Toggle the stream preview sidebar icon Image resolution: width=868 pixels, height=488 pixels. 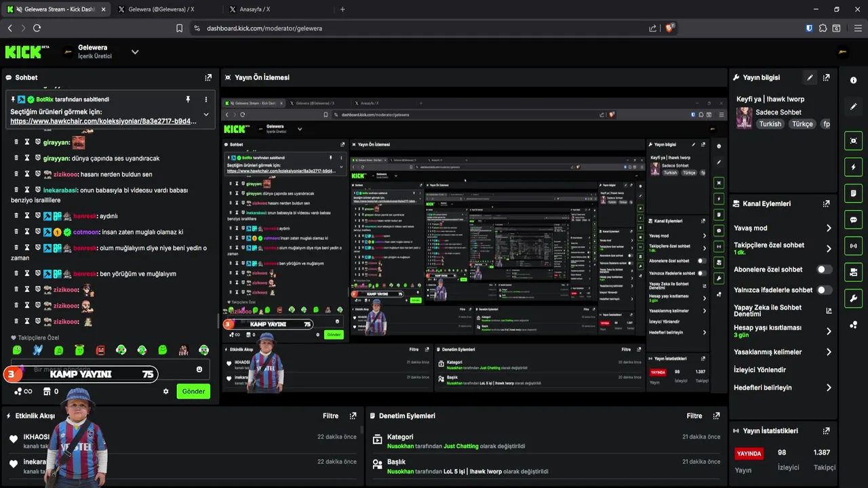[x=853, y=141]
